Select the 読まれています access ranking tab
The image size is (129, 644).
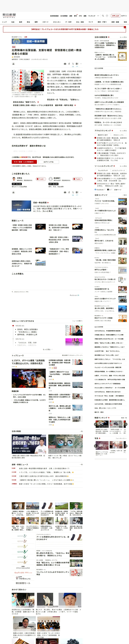tap(103, 135)
